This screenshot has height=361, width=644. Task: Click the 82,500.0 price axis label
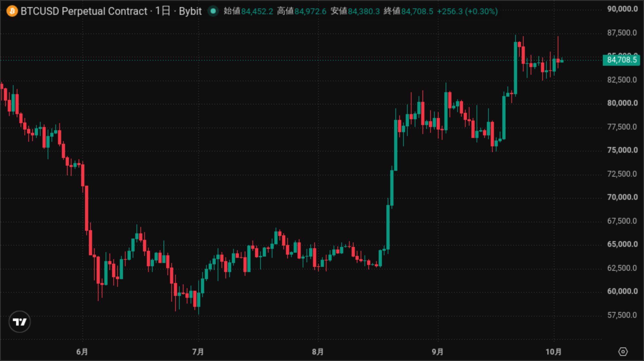(622, 80)
